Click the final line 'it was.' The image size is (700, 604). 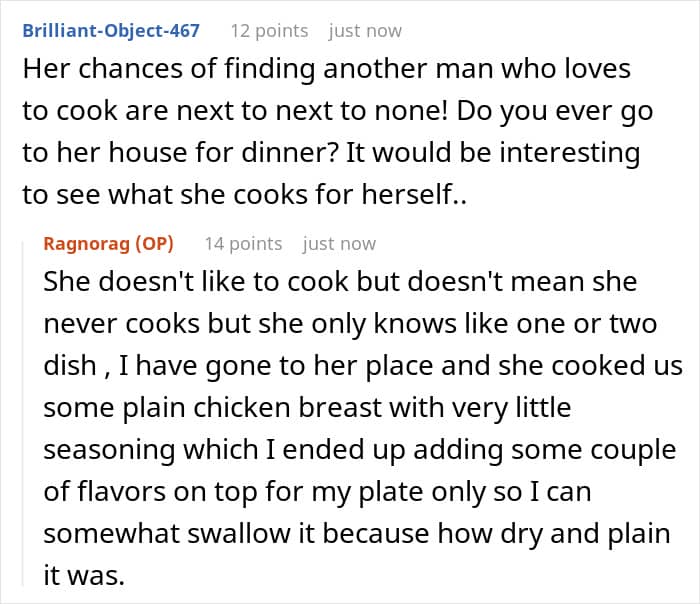coord(84,576)
